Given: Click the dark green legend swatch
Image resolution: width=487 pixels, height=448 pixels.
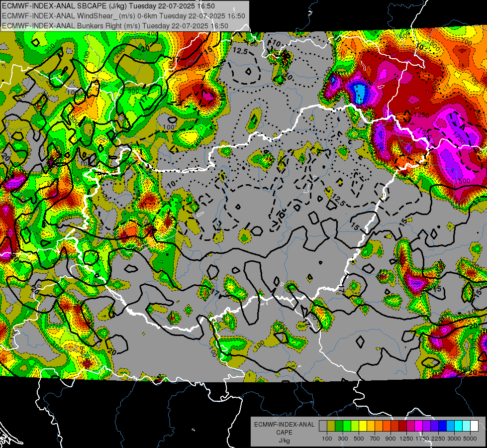Looking at the screenshot, I should click(339, 426).
